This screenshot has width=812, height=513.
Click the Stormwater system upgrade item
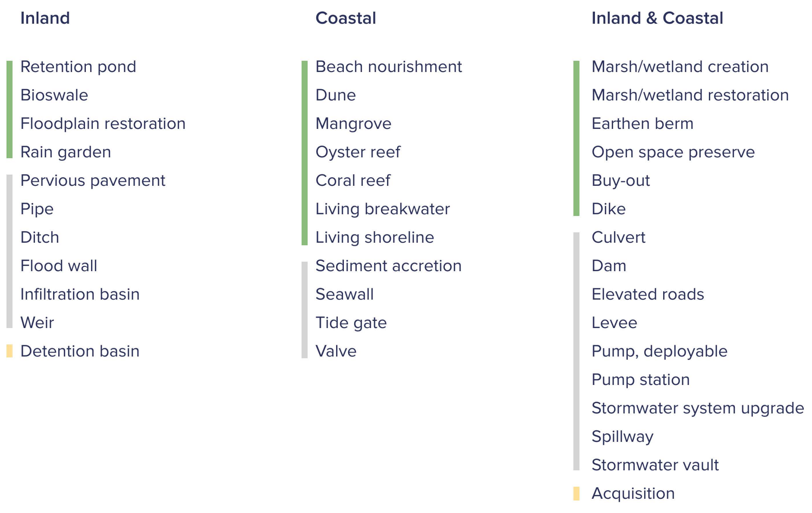click(x=698, y=408)
